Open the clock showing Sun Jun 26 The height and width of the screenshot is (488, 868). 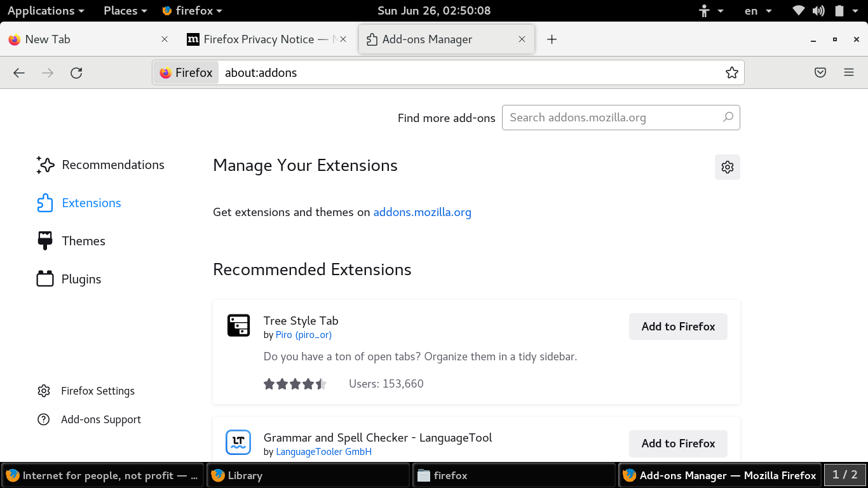434,11
